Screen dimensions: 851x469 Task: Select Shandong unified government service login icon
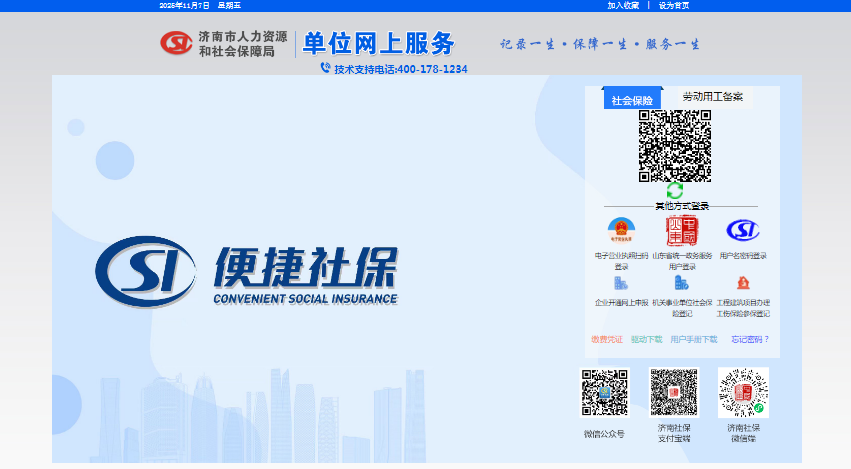(681, 231)
